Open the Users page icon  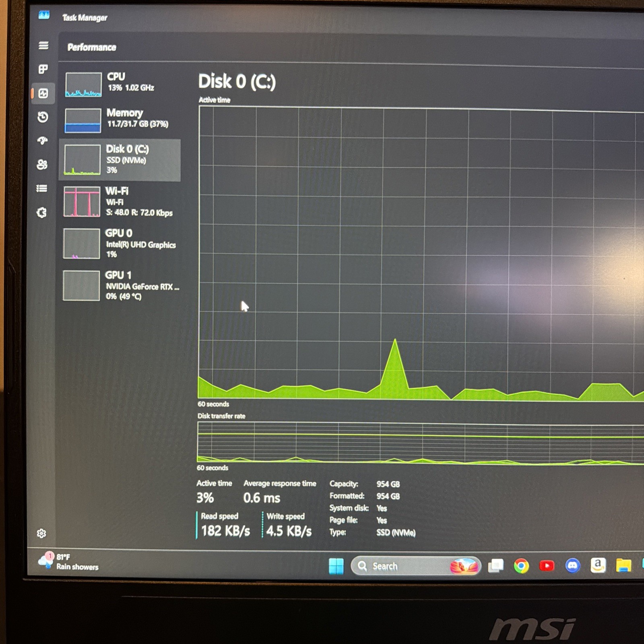(42, 164)
